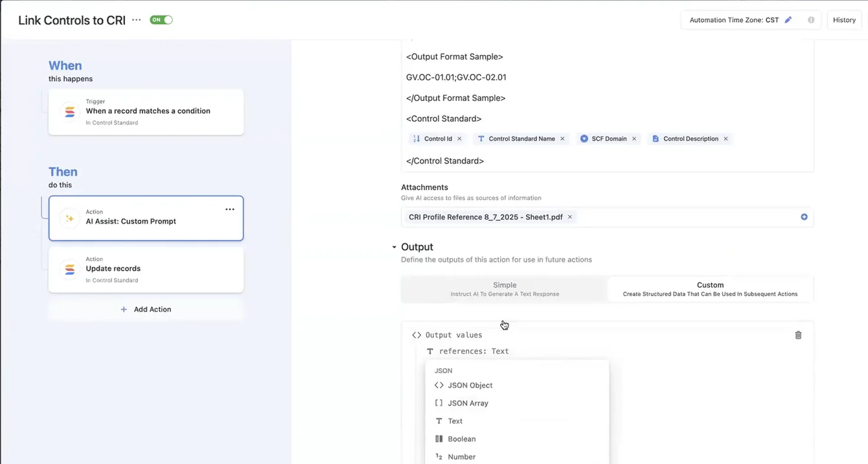
Task: Click the trigger's Control Standard logo icon
Action: click(x=69, y=111)
